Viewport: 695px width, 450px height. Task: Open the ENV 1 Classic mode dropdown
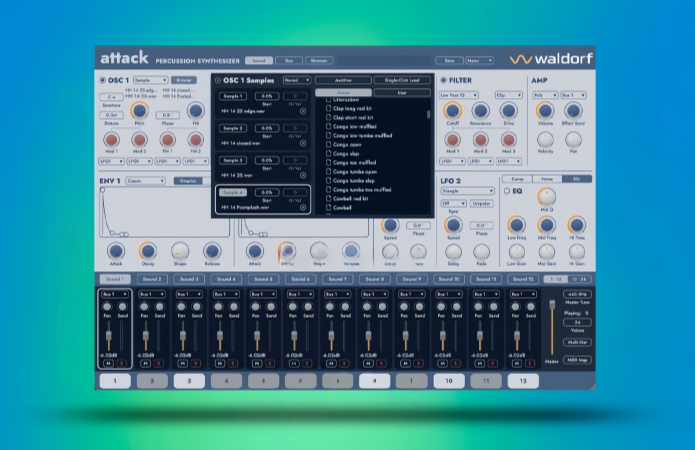coord(145,180)
